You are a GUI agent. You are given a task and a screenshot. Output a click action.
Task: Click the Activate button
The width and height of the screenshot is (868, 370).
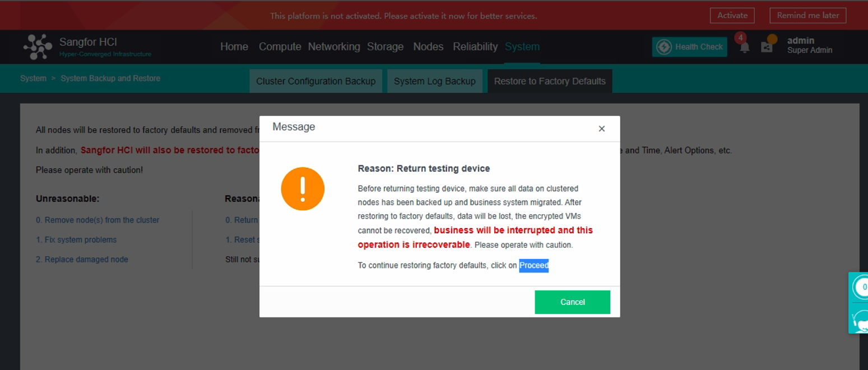point(732,15)
